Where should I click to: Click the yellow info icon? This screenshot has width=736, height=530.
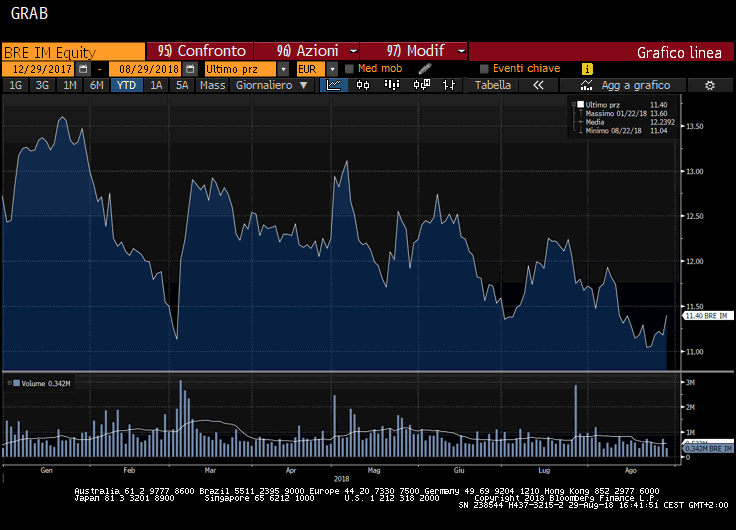tap(587, 69)
